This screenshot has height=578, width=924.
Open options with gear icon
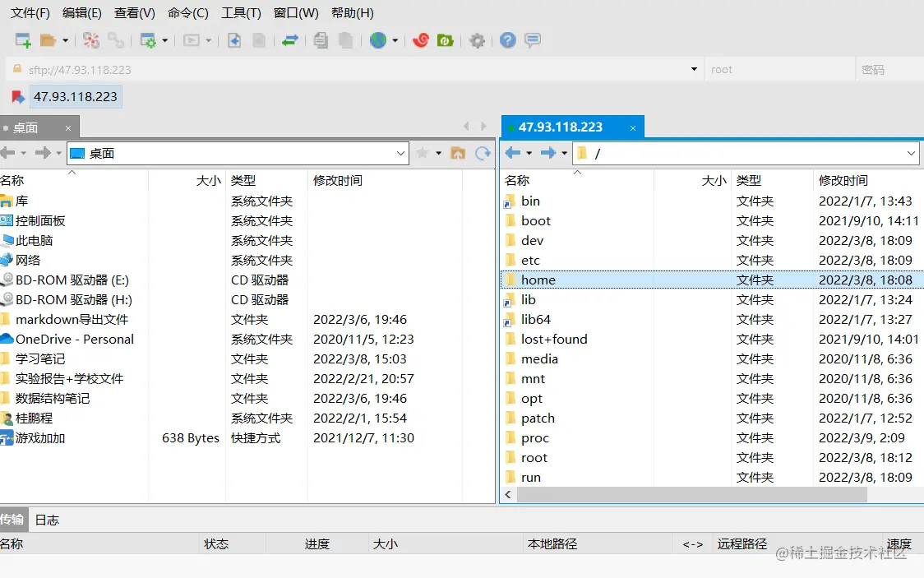(477, 40)
